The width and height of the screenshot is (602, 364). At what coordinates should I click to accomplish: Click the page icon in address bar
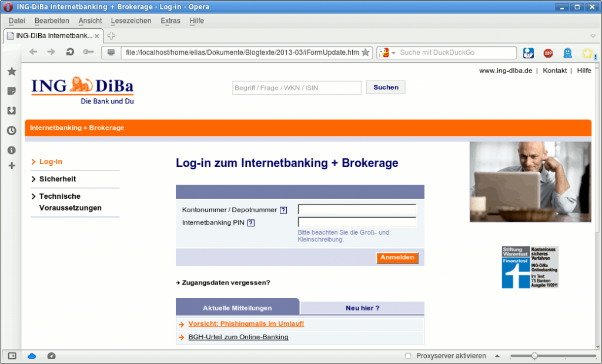click(111, 52)
